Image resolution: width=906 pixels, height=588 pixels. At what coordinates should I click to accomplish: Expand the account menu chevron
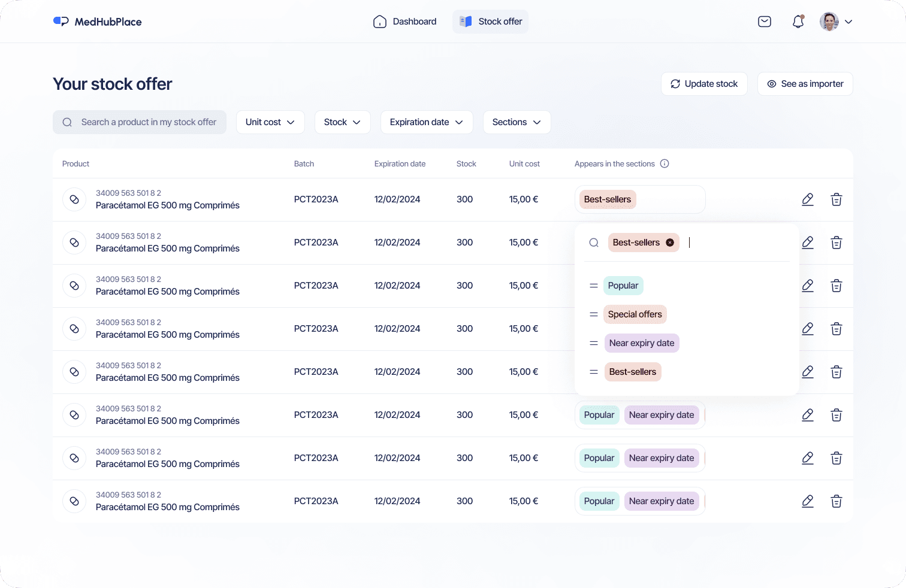coord(848,22)
